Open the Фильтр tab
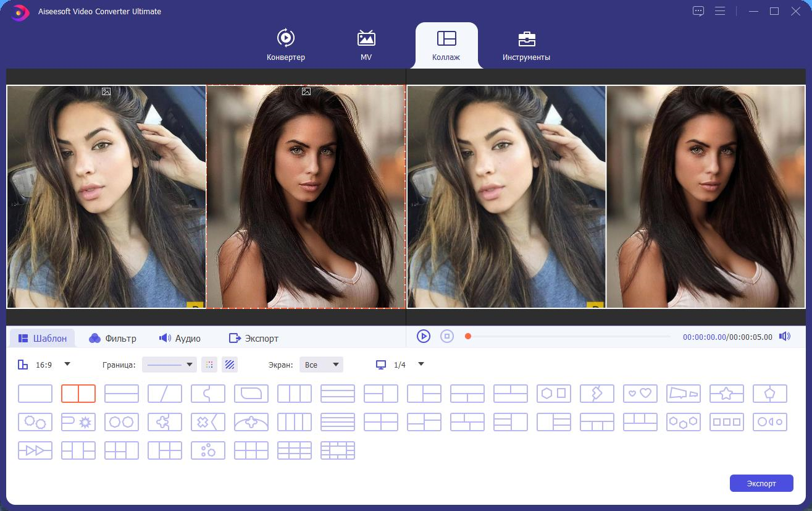This screenshot has width=812, height=511. 113,338
